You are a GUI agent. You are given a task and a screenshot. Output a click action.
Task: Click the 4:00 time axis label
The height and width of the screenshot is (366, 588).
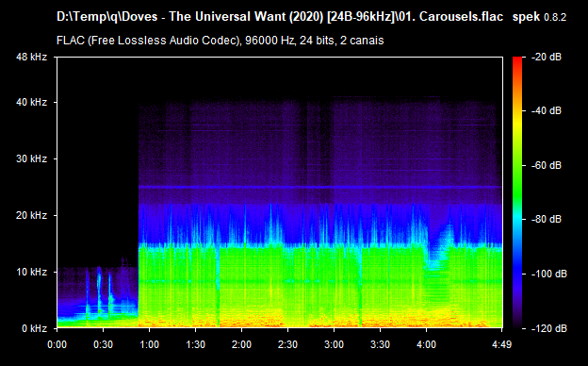pyautogui.click(x=426, y=344)
